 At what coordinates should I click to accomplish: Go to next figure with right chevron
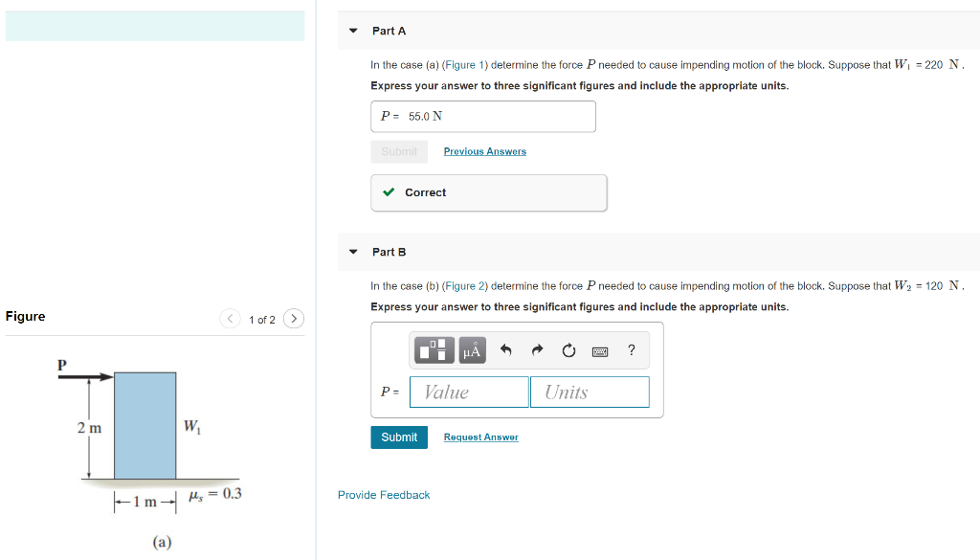pos(294,319)
